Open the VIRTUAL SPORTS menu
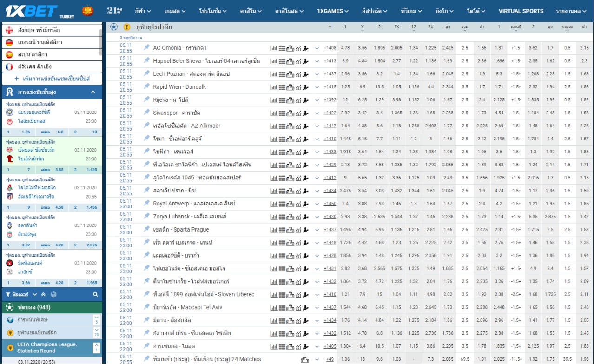Image resolution: width=594 pixels, height=364 pixels. pyautogui.click(x=521, y=11)
